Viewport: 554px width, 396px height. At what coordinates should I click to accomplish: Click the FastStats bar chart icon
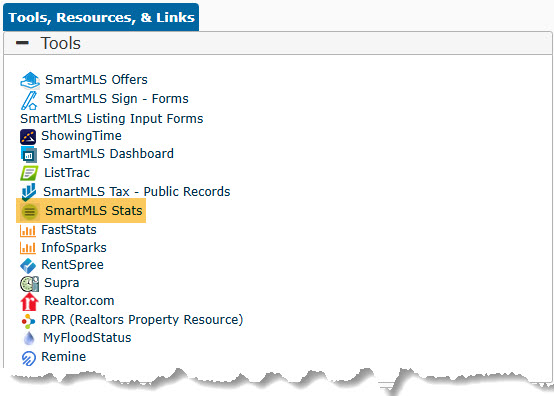pos(28,231)
